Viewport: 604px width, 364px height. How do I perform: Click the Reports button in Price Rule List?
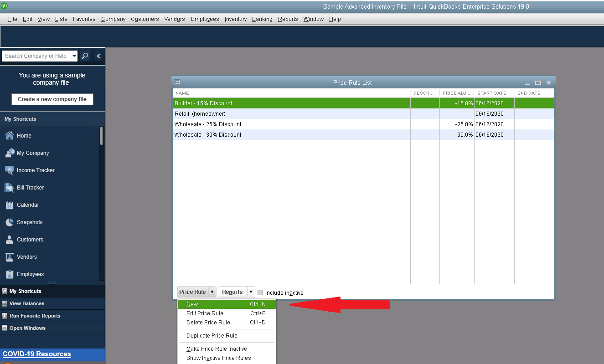(232, 292)
